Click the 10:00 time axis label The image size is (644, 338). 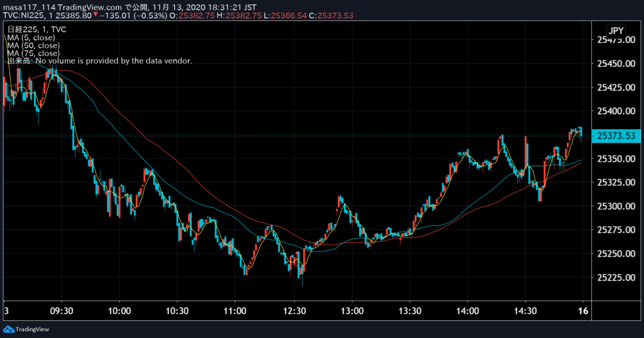pos(119,311)
